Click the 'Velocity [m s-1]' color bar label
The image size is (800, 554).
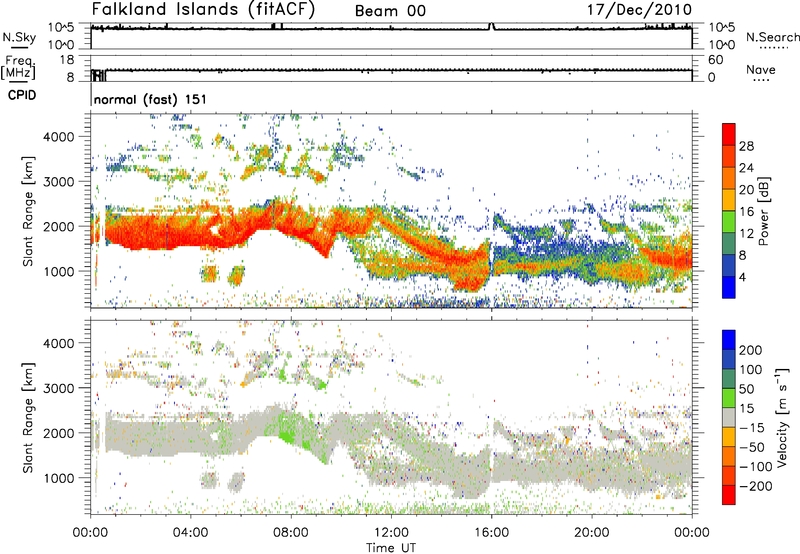(783, 417)
